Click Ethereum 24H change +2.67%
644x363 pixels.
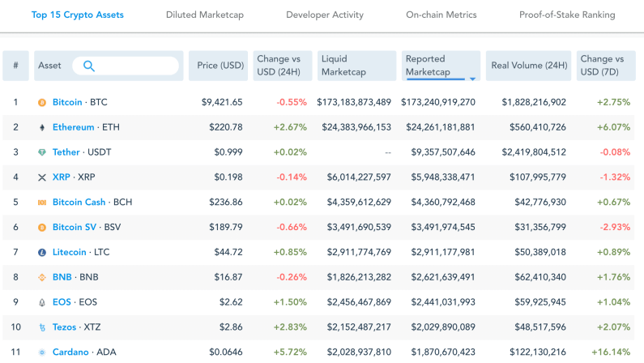point(290,127)
